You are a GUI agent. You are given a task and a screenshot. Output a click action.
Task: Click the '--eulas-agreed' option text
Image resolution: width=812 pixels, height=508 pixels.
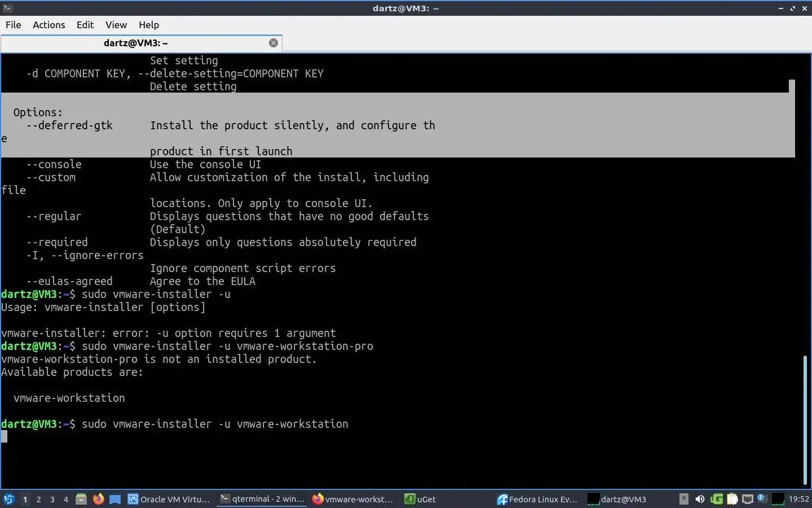point(69,281)
